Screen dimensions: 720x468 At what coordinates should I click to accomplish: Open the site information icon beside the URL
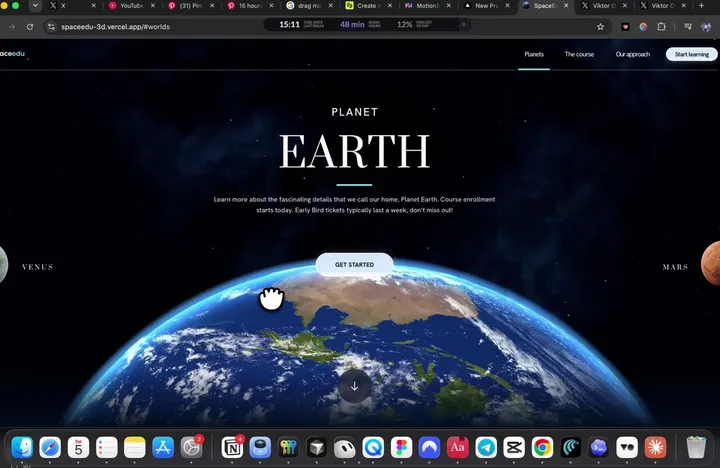51,27
